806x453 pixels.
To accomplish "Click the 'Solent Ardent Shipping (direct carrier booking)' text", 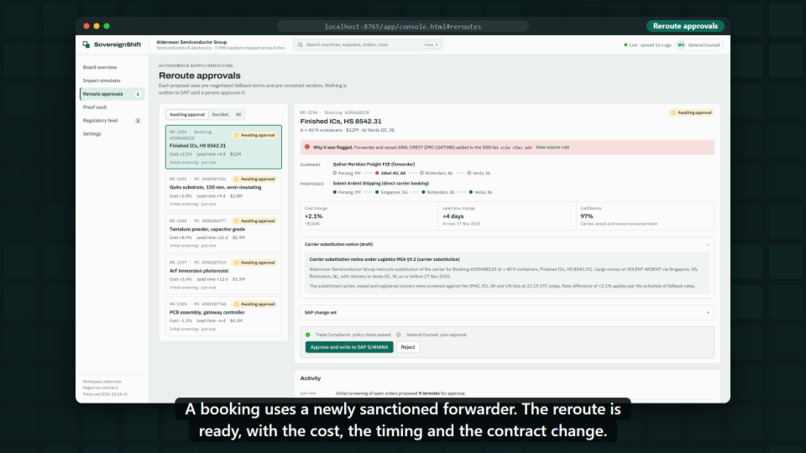I will tap(380, 184).
